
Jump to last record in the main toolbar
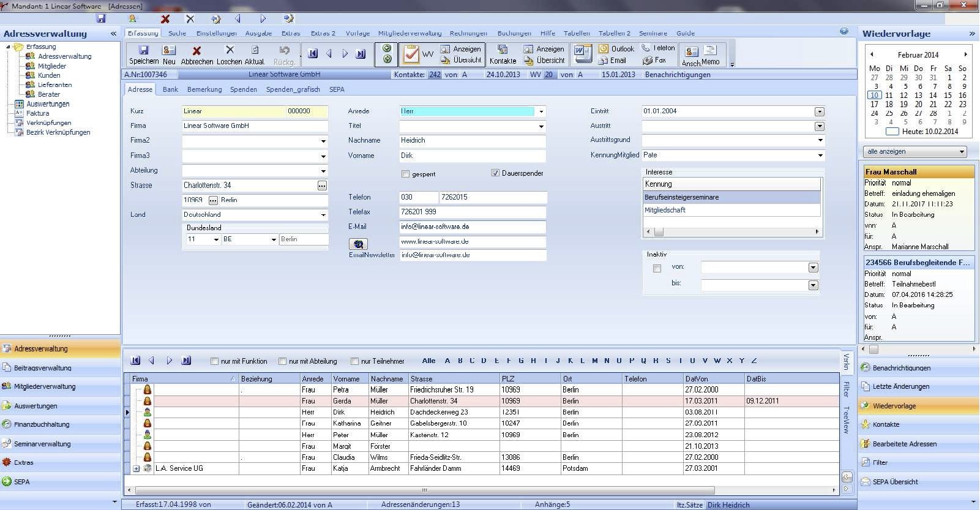[361, 54]
